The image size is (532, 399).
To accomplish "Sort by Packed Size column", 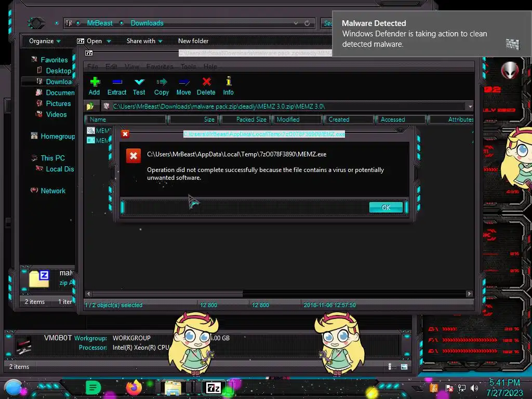I will click(246, 119).
